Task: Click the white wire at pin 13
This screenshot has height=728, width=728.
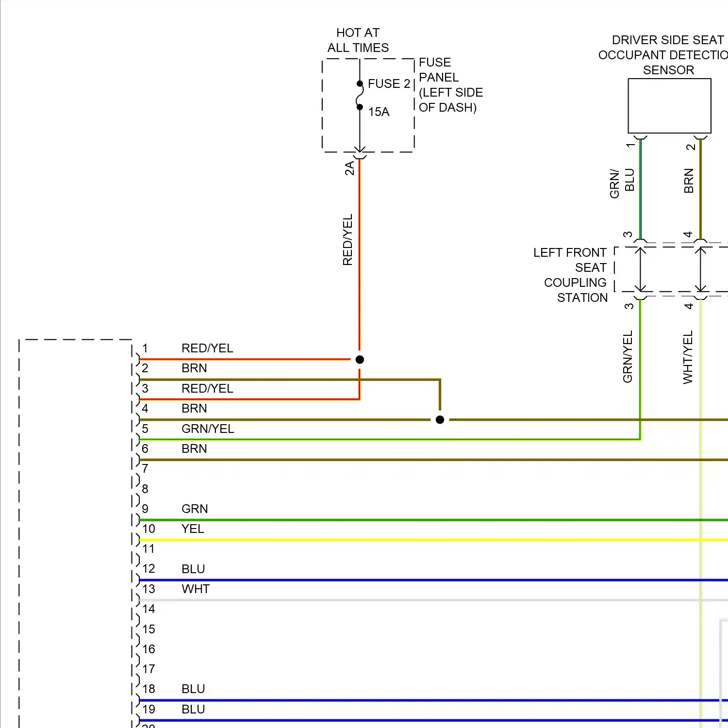Action: 433,600
